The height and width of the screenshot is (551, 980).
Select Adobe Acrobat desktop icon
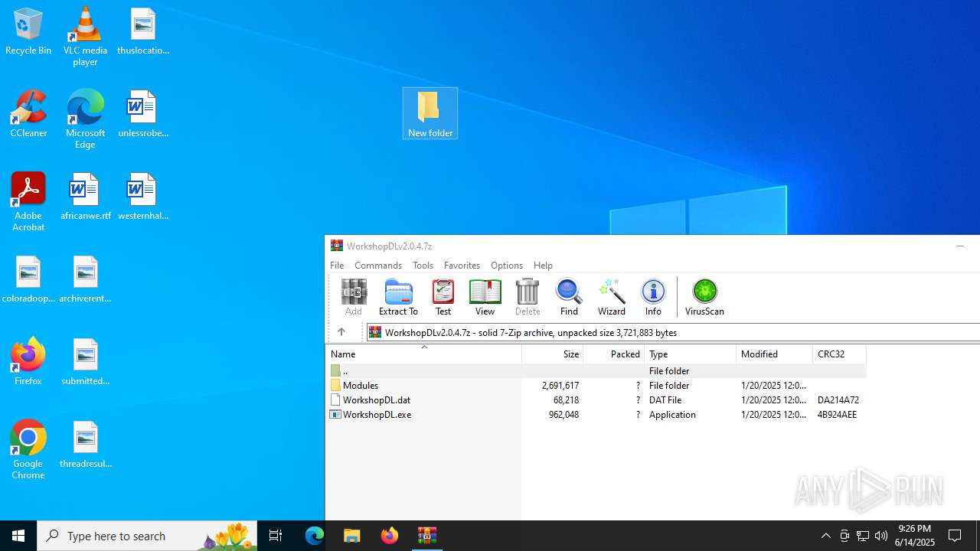(28, 201)
